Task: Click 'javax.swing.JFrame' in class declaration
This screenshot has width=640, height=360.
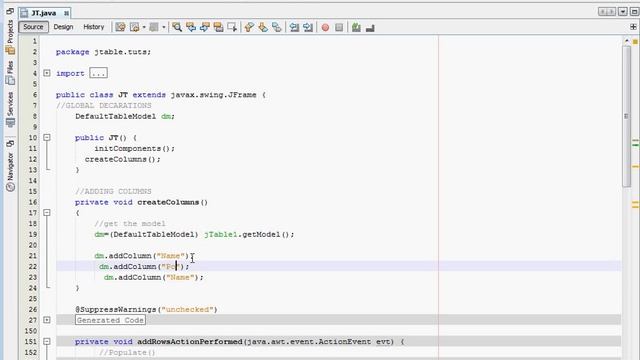Action: (x=213, y=95)
